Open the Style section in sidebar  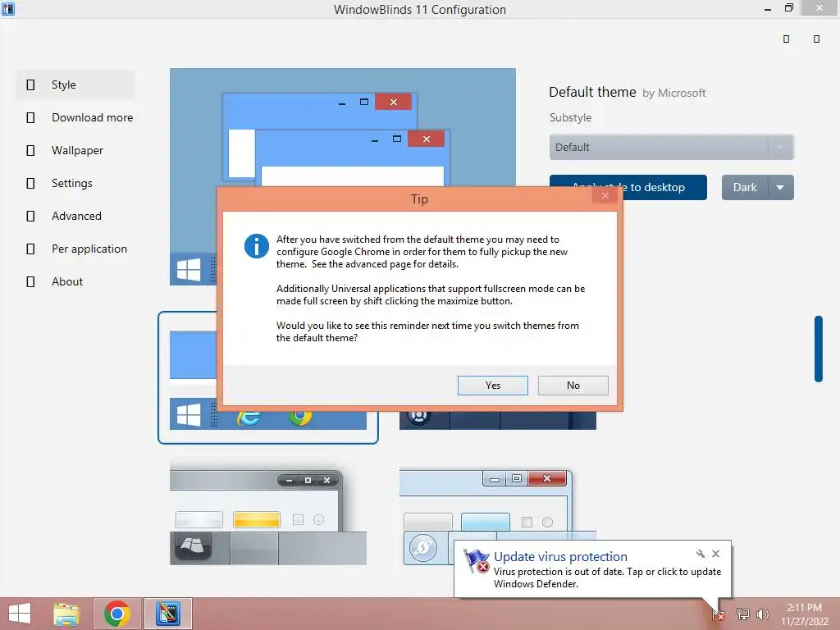pos(75,84)
